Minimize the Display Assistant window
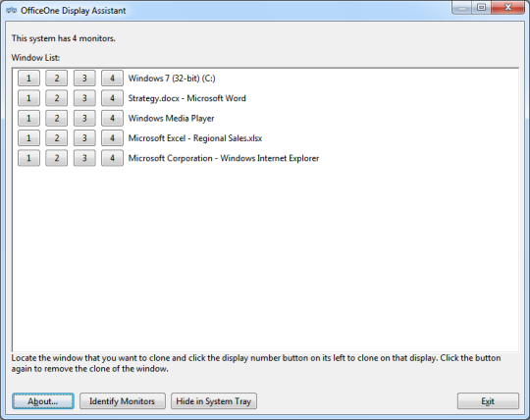This screenshot has height=420, width=530. (462, 8)
